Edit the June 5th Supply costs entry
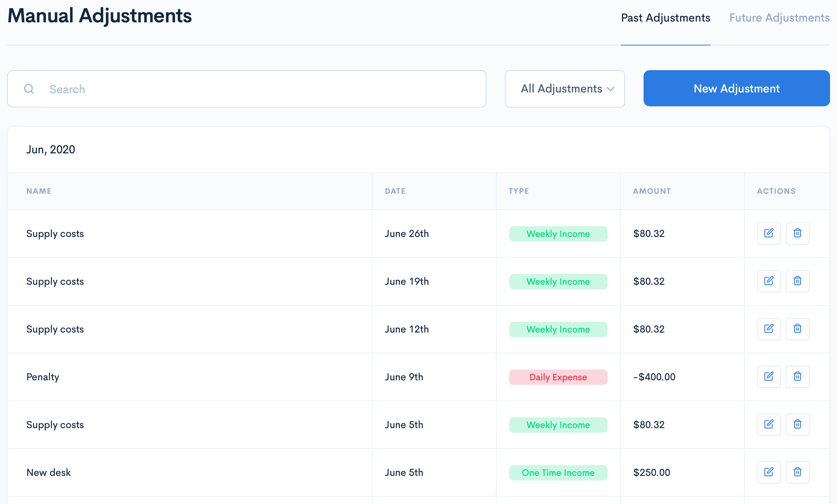 (769, 424)
